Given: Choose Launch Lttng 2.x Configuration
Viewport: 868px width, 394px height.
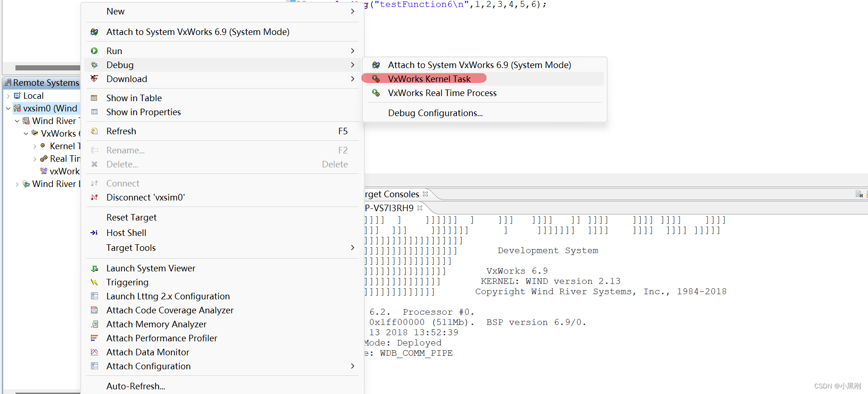Looking at the screenshot, I should pyautogui.click(x=222, y=296).
